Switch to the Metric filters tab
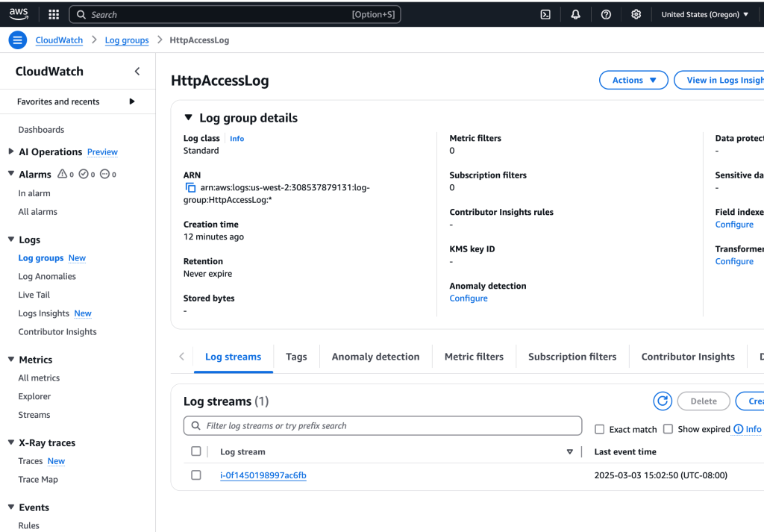 click(474, 357)
